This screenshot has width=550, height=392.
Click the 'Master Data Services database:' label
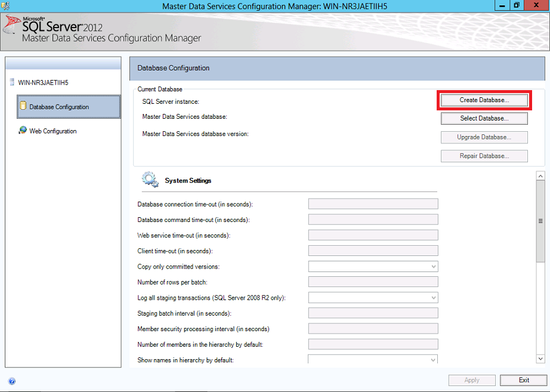pyautogui.click(x=184, y=116)
